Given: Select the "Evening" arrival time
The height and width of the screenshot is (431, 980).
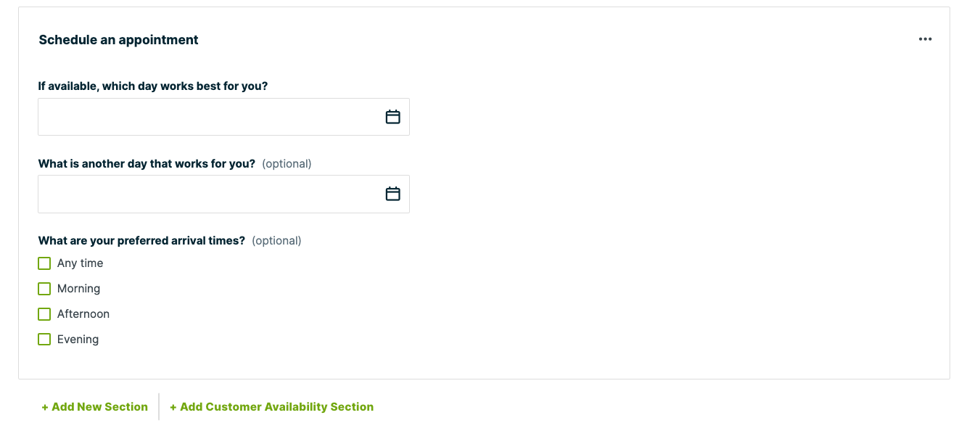Looking at the screenshot, I should 44,339.
